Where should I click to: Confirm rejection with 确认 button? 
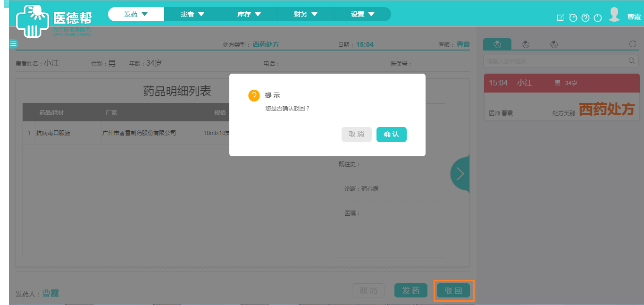click(392, 135)
